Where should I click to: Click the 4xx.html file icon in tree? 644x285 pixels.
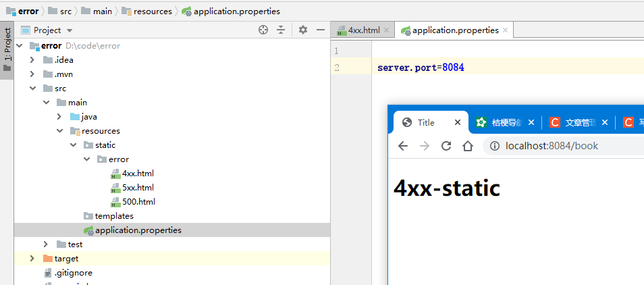[115, 174]
